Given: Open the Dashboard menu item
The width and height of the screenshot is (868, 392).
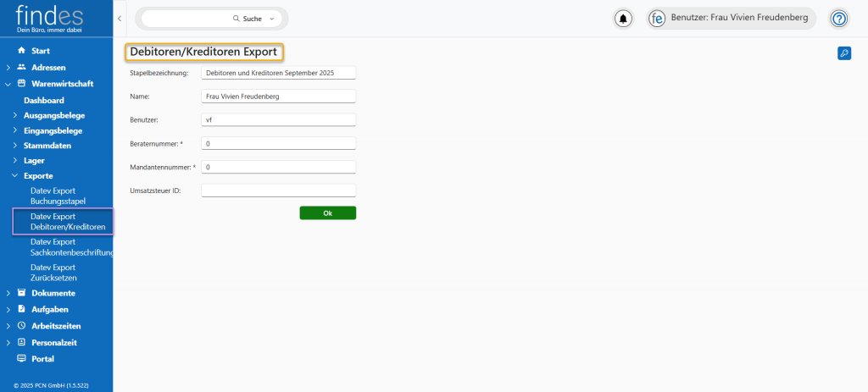Looking at the screenshot, I should pyautogui.click(x=44, y=100).
